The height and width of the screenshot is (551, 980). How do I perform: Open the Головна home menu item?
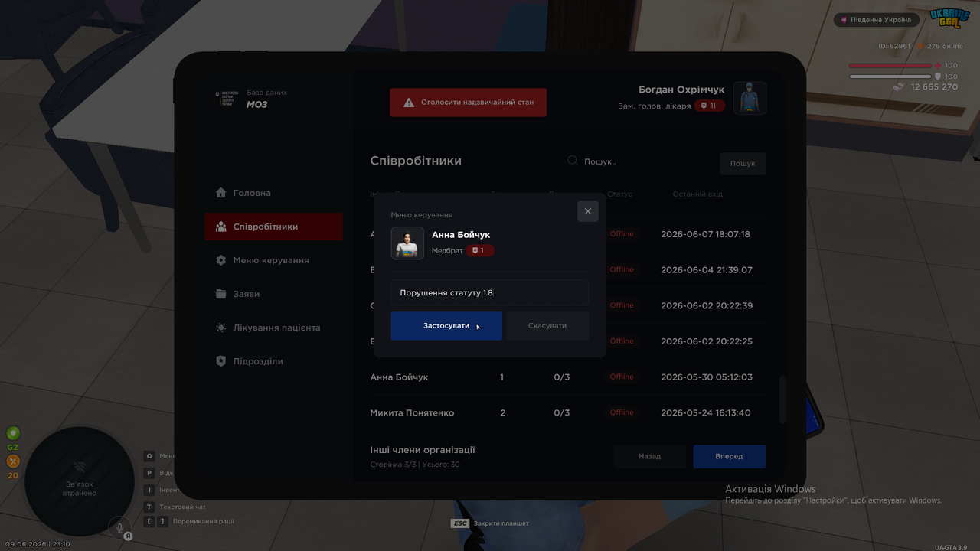click(273, 193)
